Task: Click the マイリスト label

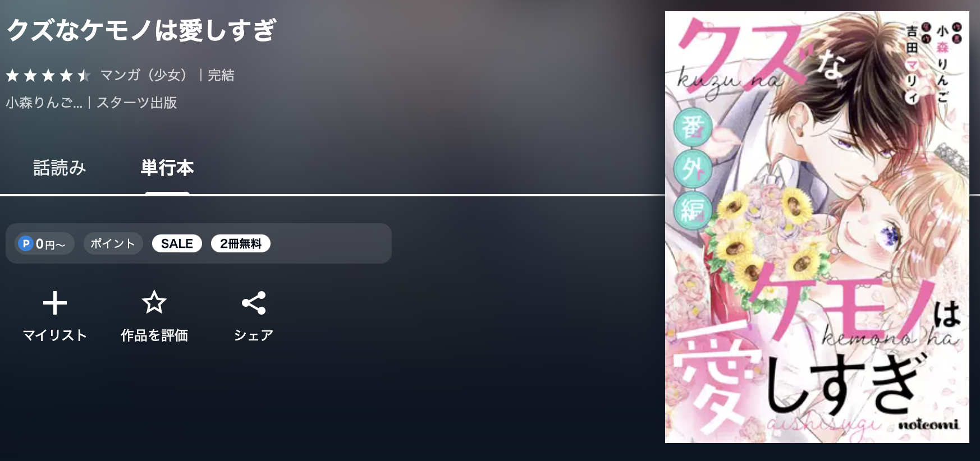Action: tap(55, 335)
